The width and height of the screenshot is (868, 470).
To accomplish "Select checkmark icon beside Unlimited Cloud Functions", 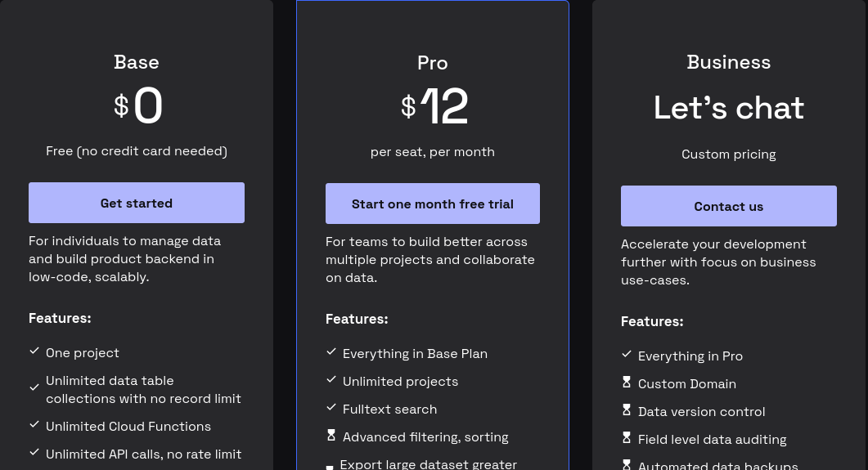I will point(34,425).
